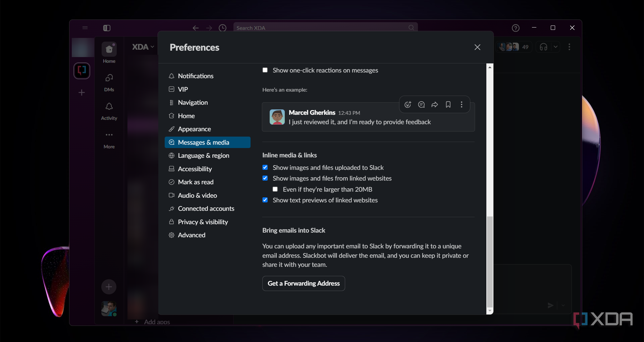This screenshot has width=644, height=342.
Task: Open Activity bell in sidebar
Action: pos(109,111)
